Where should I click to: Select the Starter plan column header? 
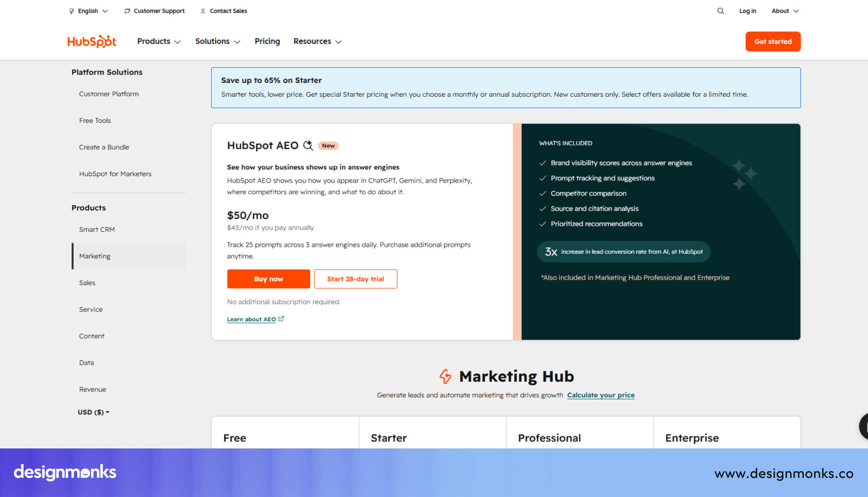tap(388, 438)
